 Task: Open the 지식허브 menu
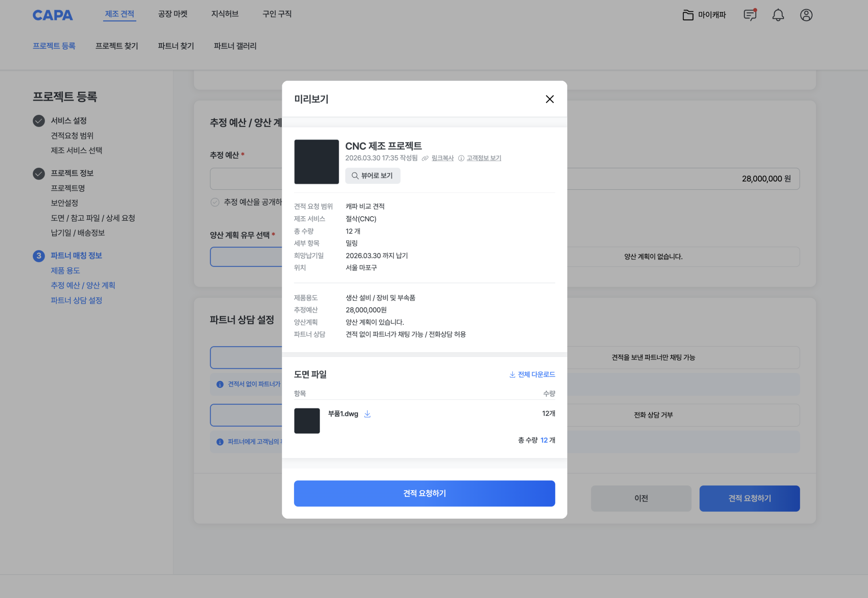(x=224, y=14)
